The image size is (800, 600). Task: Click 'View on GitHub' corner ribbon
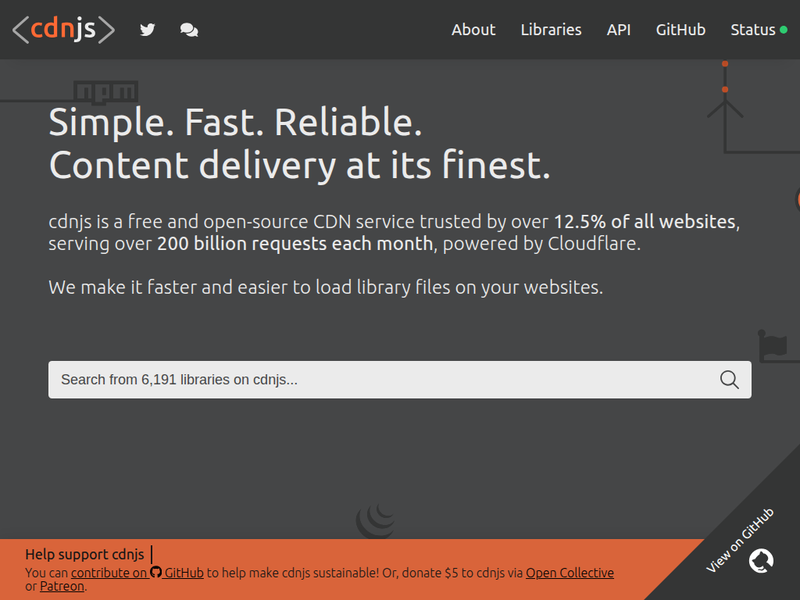coord(740,540)
